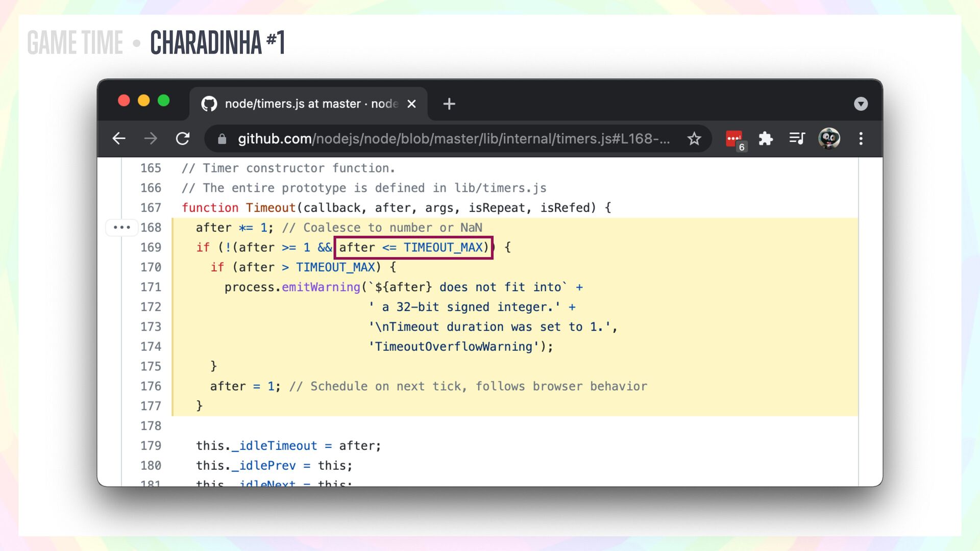The height and width of the screenshot is (551, 980).
Task: Select line number 165
Action: (151, 168)
